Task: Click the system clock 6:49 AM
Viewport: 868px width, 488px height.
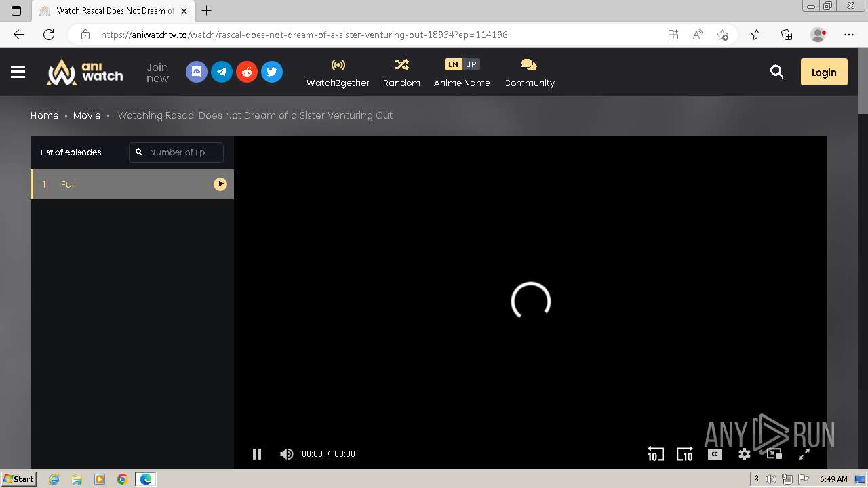Action: (833, 479)
